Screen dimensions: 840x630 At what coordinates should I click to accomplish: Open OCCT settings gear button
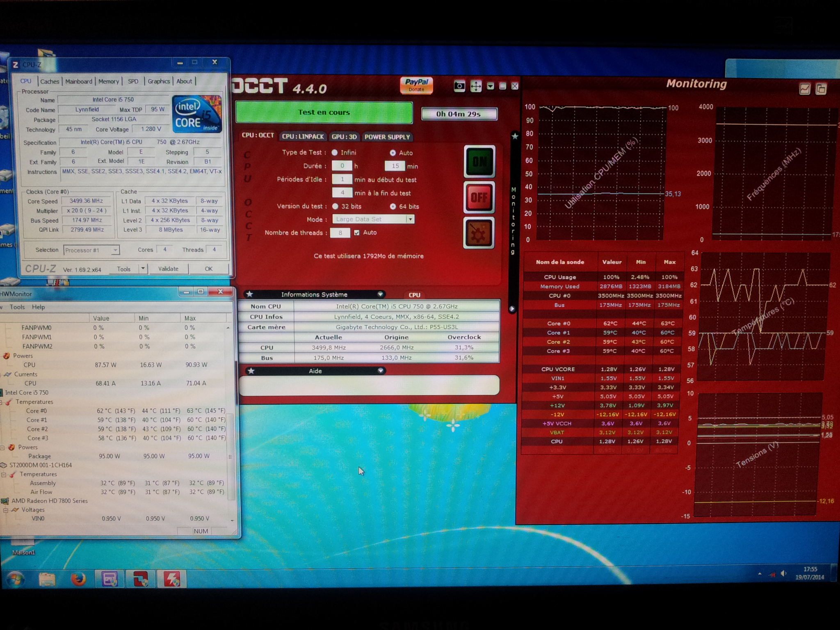[479, 233]
